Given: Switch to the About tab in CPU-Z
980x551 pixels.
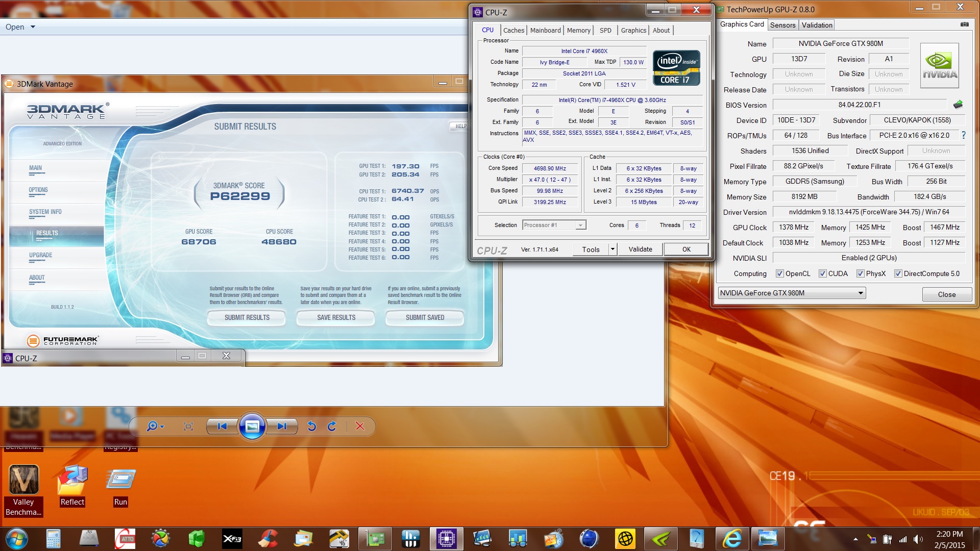Looking at the screenshot, I should click(661, 30).
